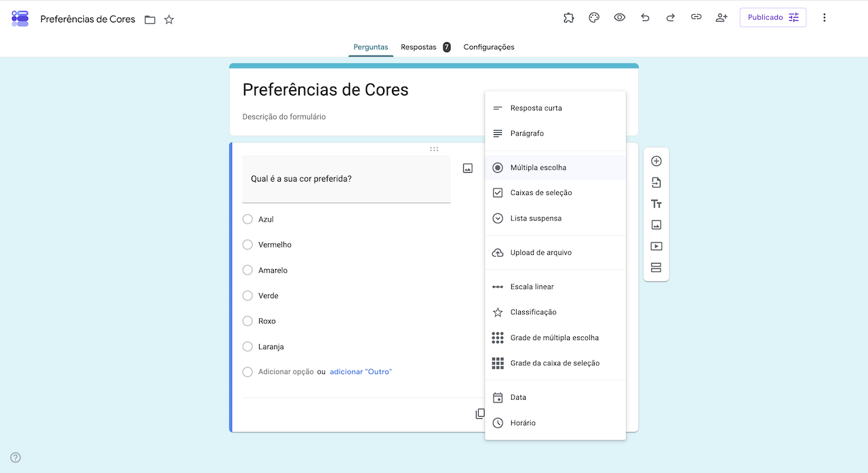Choose Múltipla escolha question type
The height and width of the screenshot is (473, 868).
(555, 167)
